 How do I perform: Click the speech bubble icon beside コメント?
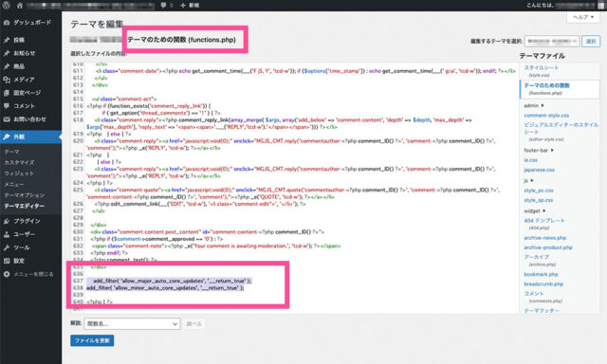pos(7,105)
